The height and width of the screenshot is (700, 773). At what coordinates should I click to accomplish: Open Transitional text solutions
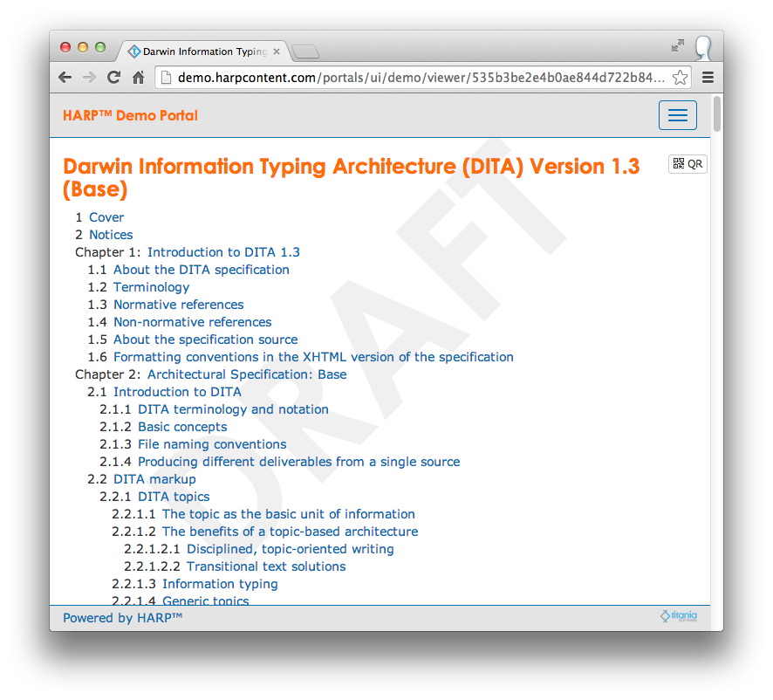(266, 566)
